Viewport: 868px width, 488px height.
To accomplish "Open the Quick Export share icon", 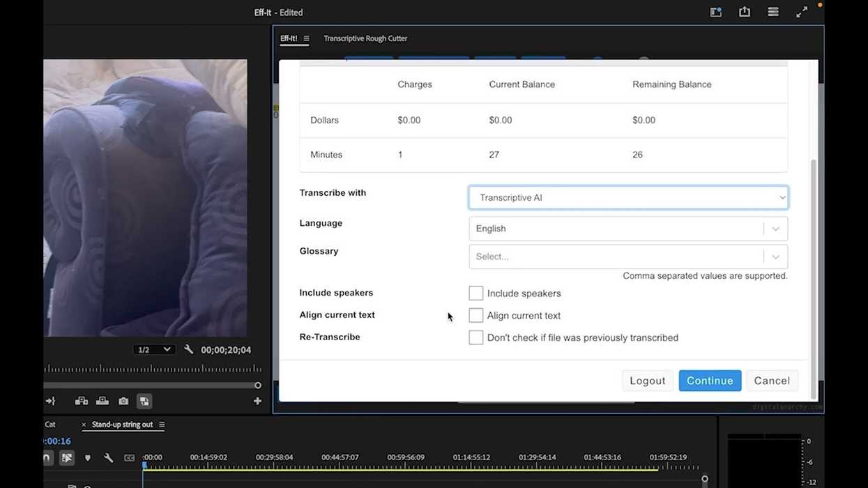I will click(745, 12).
